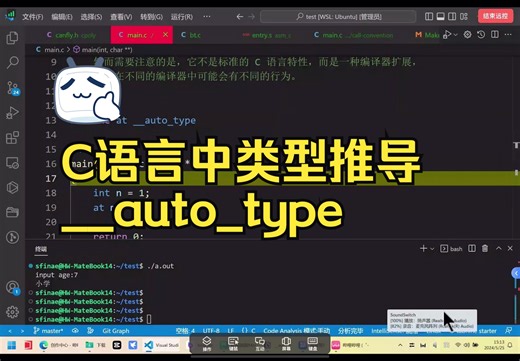Close the active main.c tab
Screen dimensions: 520x361
165,35
